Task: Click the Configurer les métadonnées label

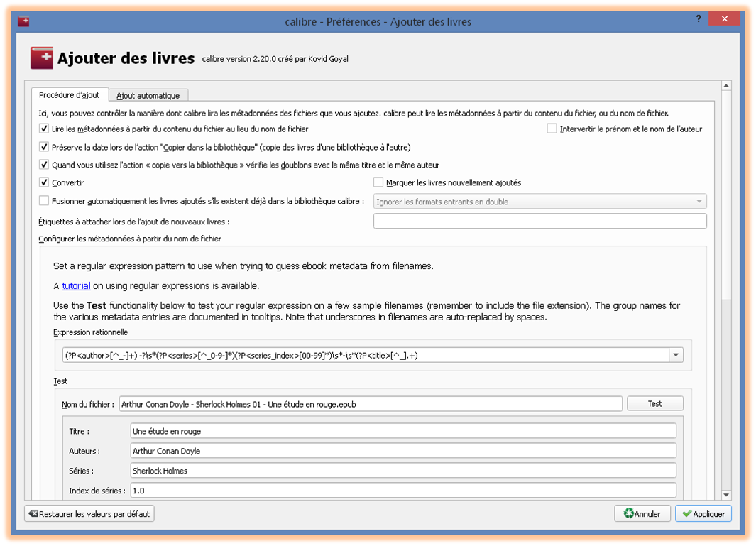Action: [x=130, y=239]
